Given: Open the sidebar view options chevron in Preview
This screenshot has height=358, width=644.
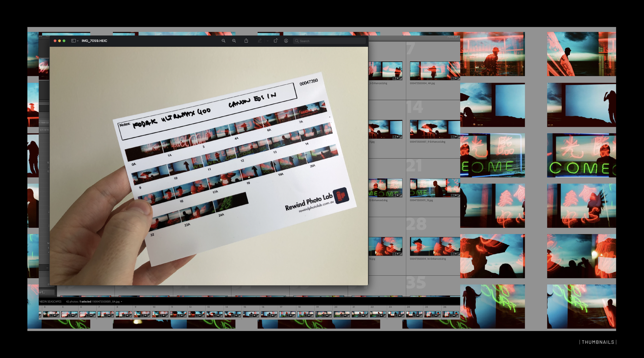Looking at the screenshot, I should pos(78,41).
